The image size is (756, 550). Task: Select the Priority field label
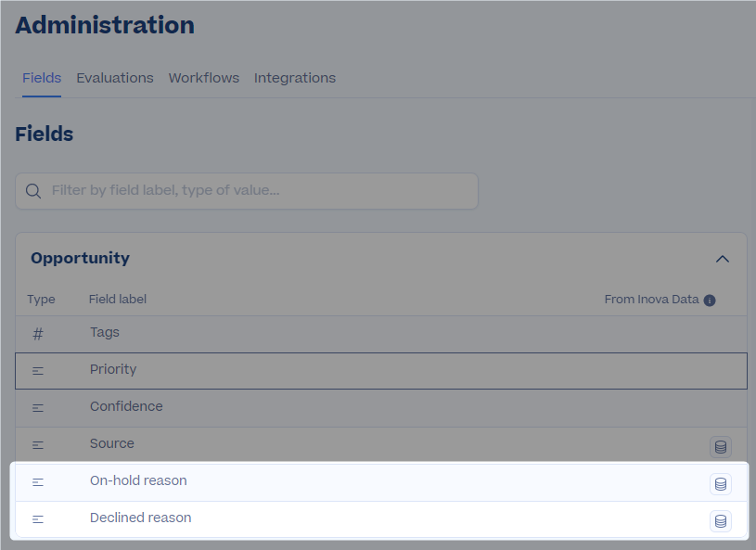113,369
